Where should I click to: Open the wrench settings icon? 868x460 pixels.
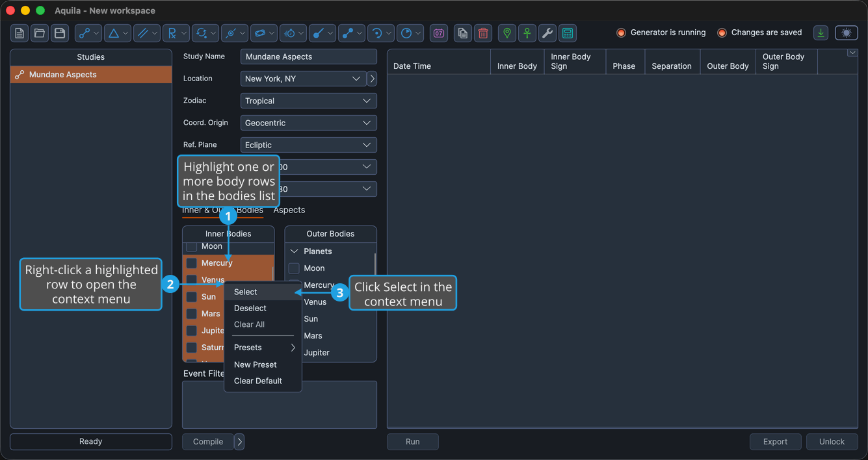(x=547, y=33)
